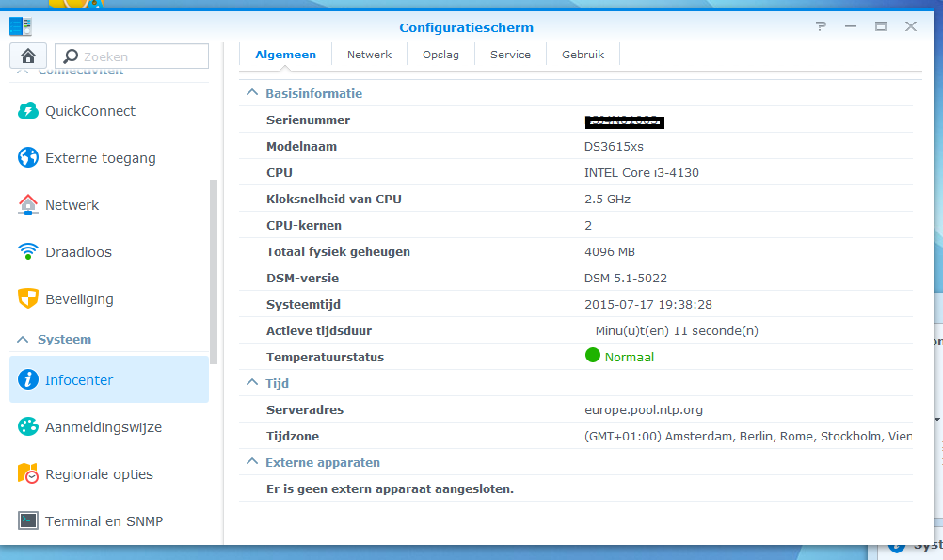Select Infocenter in the sidebar
Screen dimensions: 943x560
point(109,379)
